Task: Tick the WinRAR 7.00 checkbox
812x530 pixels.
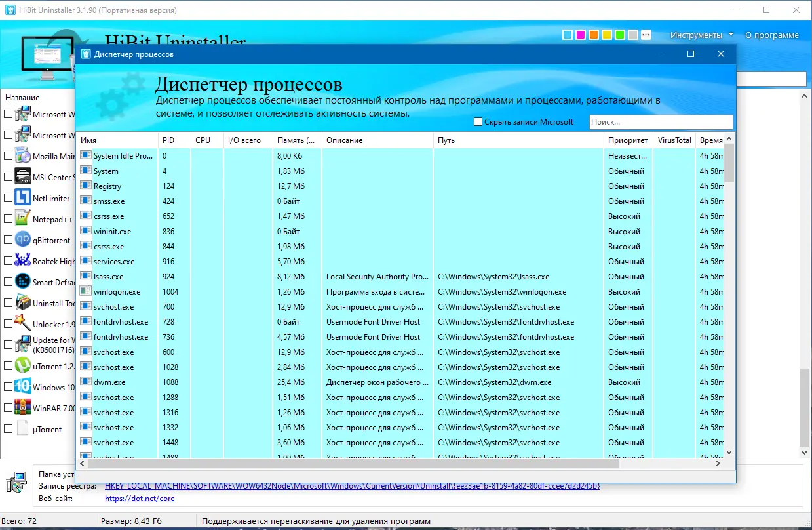Action: click(8, 407)
